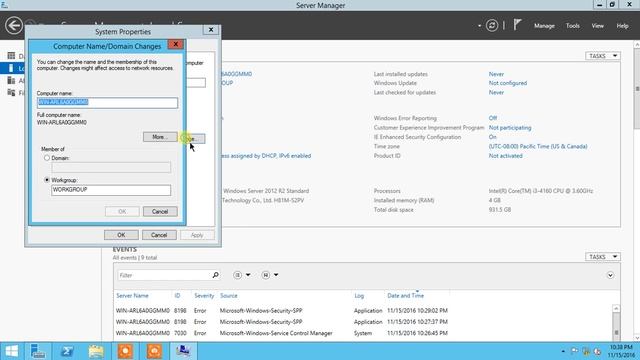The width and height of the screenshot is (640, 360).
Task: Select the File Services icon in the sidebar
Action: point(11,93)
